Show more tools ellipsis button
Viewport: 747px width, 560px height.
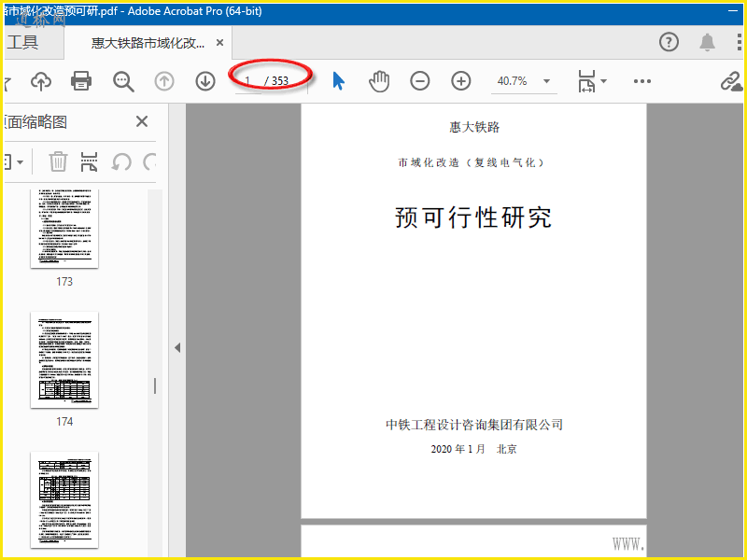642,81
